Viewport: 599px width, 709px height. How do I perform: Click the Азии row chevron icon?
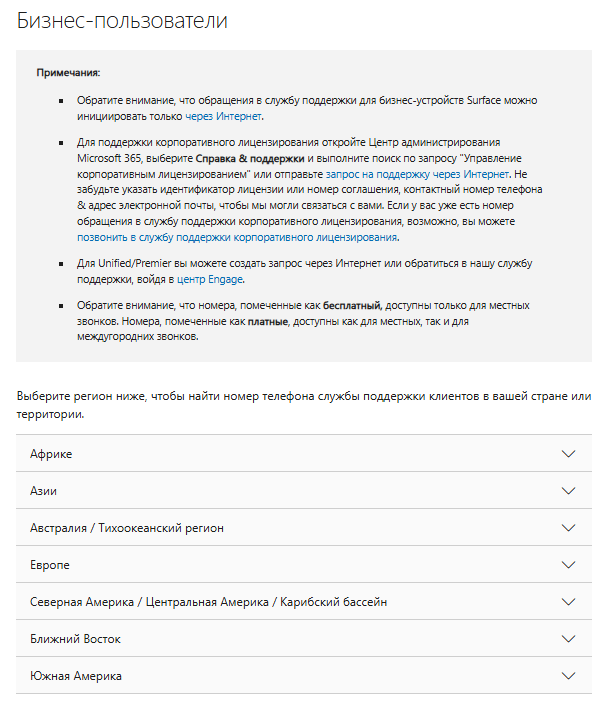568,491
